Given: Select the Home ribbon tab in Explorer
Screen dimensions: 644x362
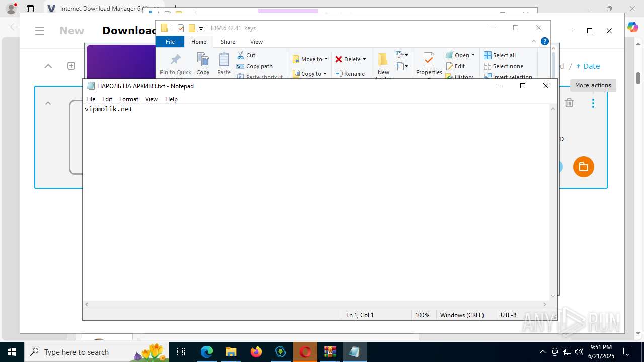Looking at the screenshot, I should click(199, 42).
